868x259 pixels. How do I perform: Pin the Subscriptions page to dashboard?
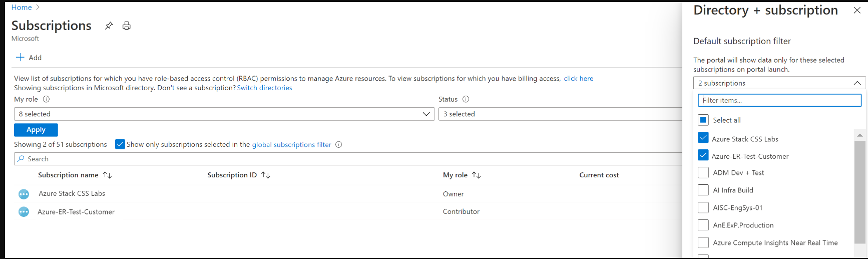109,26
